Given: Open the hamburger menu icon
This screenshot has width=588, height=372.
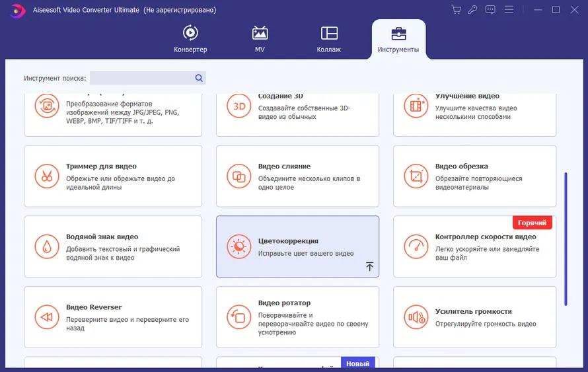Looking at the screenshot, I should pos(509,10).
